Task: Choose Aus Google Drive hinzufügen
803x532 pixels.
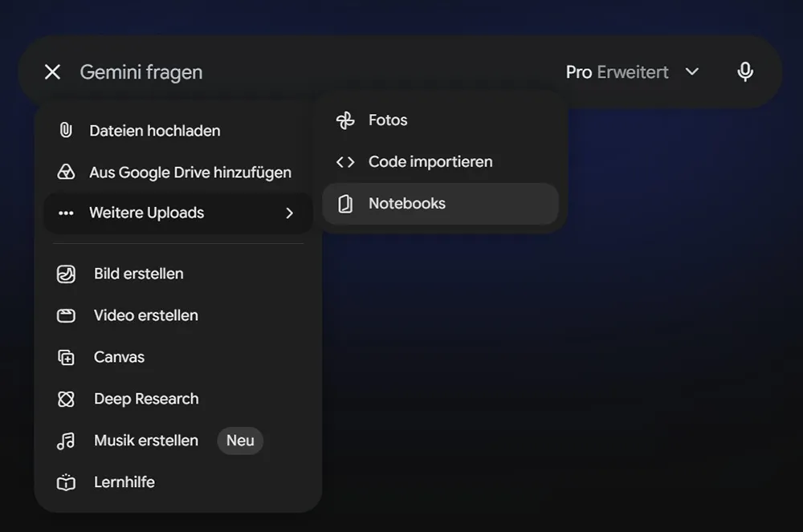Action: [x=178, y=172]
